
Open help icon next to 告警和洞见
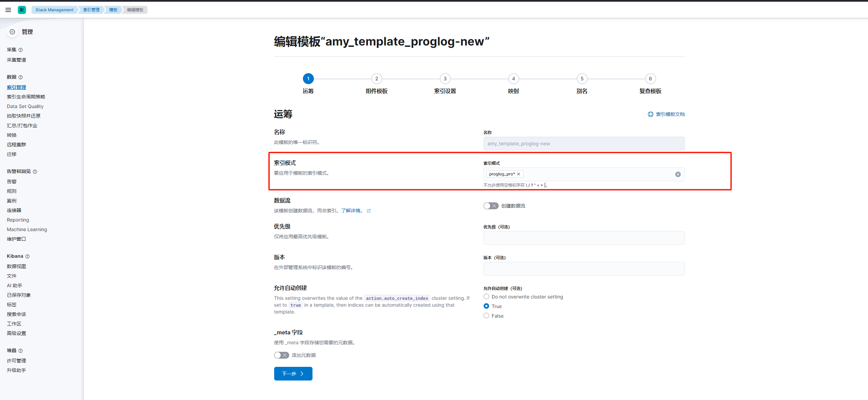pyautogui.click(x=35, y=172)
